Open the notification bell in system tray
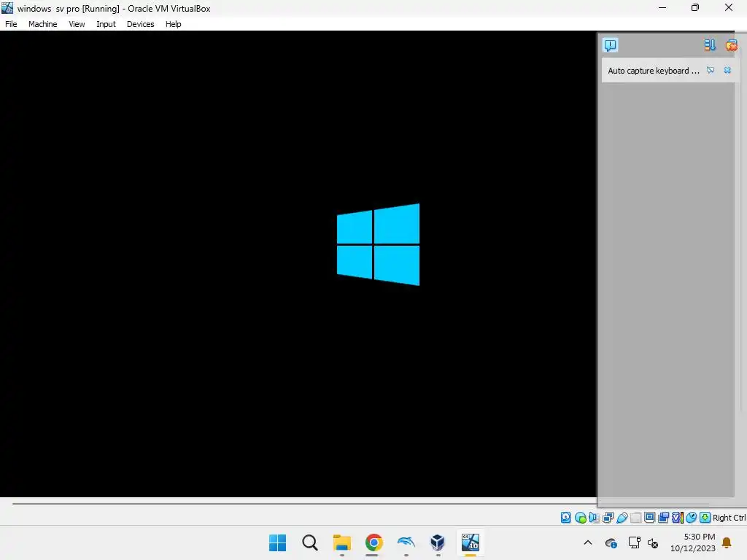 click(727, 542)
